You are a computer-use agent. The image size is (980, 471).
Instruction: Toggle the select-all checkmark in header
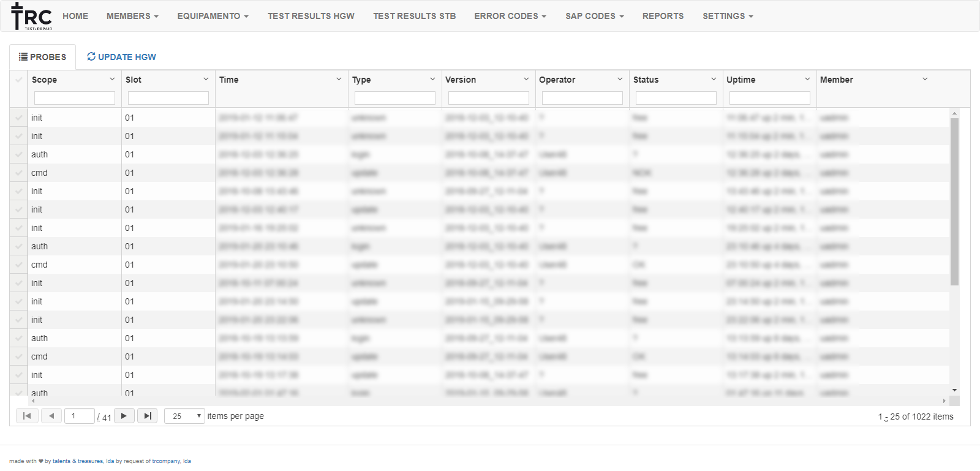19,80
